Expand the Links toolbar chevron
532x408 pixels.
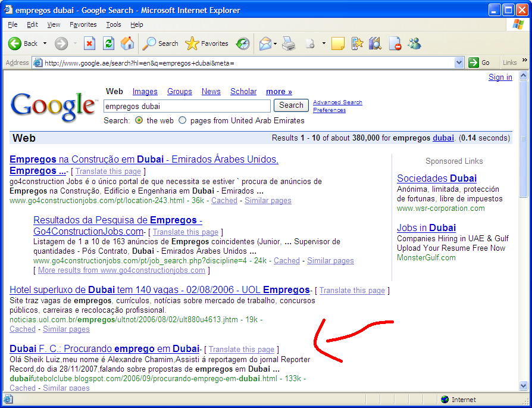(x=525, y=60)
